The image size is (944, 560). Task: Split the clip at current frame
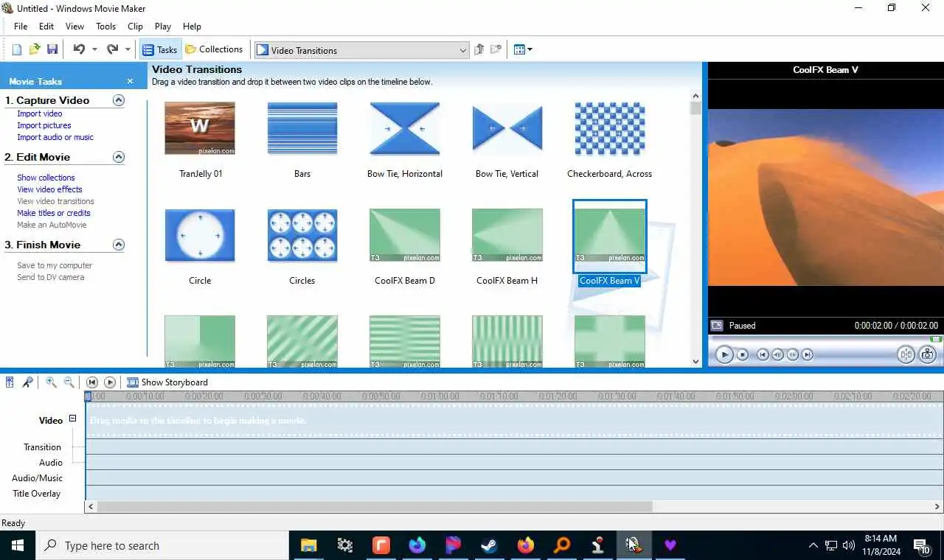point(906,354)
